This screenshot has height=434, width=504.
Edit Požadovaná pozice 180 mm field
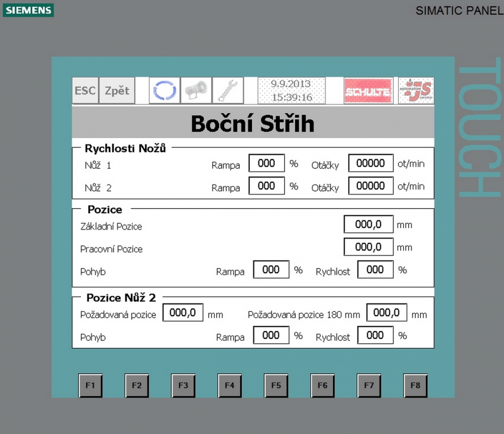386,313
